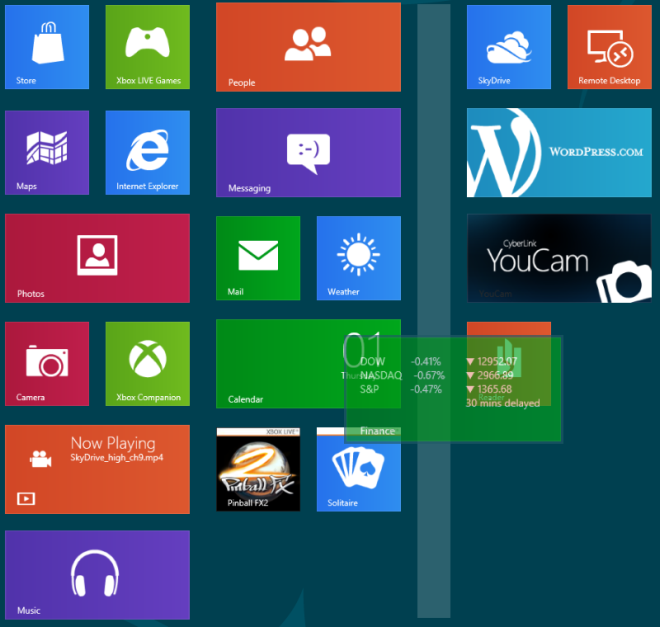Open the Photos tile
Screen dimensions: 660x627
(97, 258)
